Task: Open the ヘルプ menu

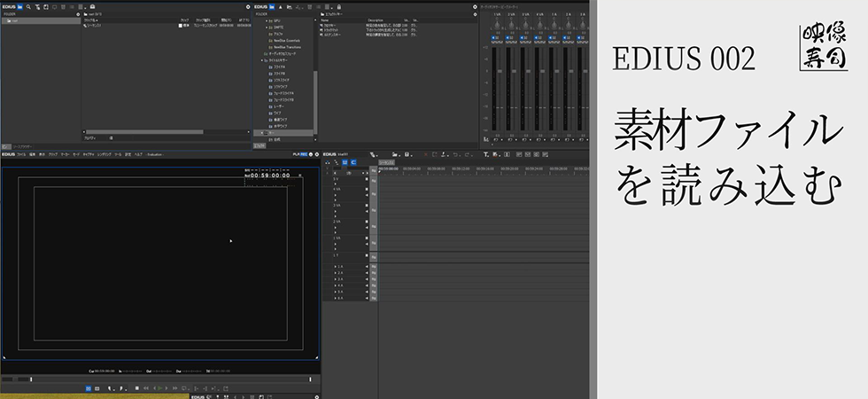Action: click(138, 154)
